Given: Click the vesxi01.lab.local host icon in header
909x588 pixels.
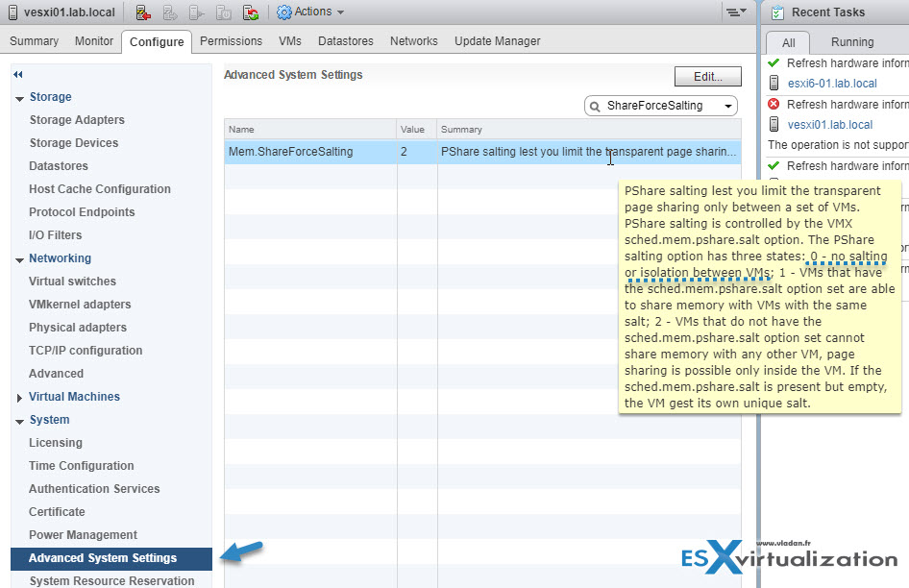Looking at the screenshot, I should 12,12.
